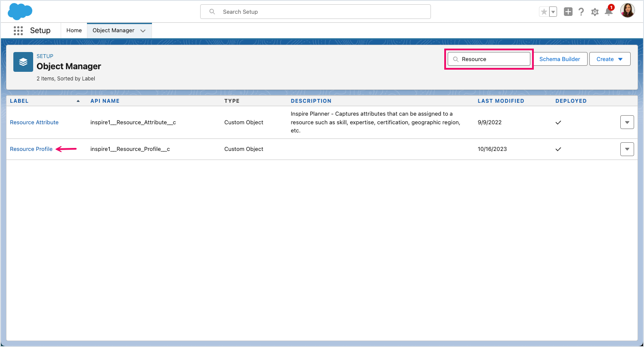
Task: Click the Schema Builder button
Action: [x=560, y=59]
